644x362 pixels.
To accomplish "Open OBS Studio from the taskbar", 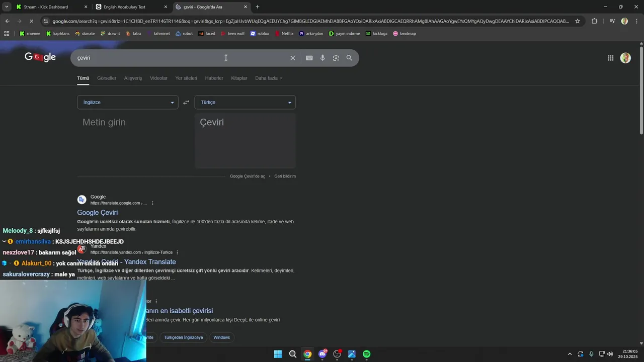I will pyautogui.click(x=337, y=354).
